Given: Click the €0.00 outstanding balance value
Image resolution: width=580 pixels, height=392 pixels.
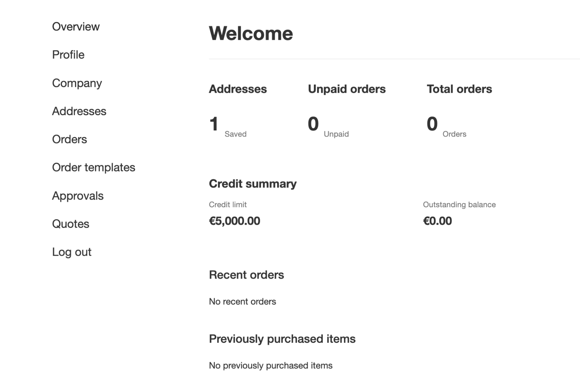Looking at the screenshot, I should (x=437, y=221).
